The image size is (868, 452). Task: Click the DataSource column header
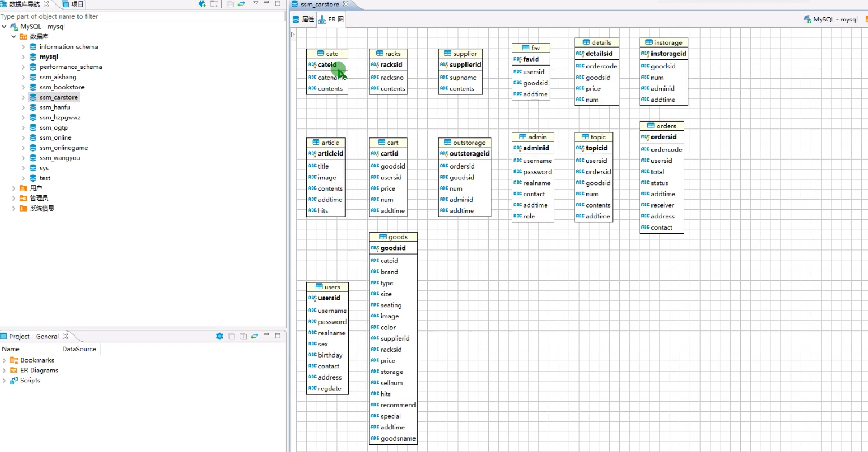pos(79,349)
